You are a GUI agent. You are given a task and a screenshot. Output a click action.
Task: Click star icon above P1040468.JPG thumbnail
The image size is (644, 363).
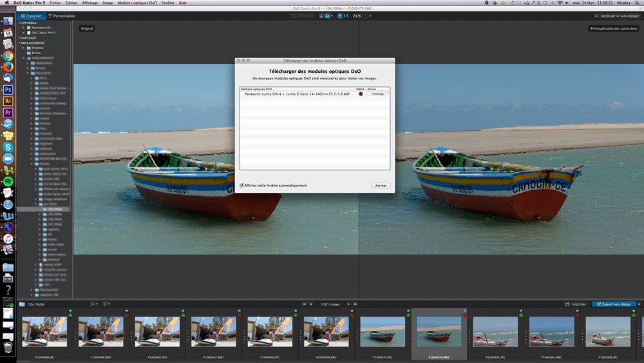(296, 311)
